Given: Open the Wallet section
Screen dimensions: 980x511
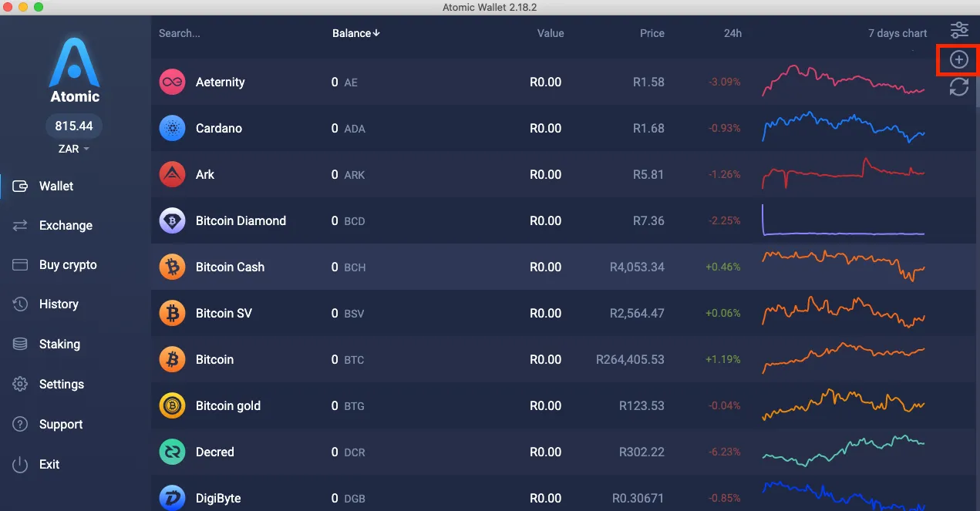Looking at the screenshot, I should tap(56, 186).
